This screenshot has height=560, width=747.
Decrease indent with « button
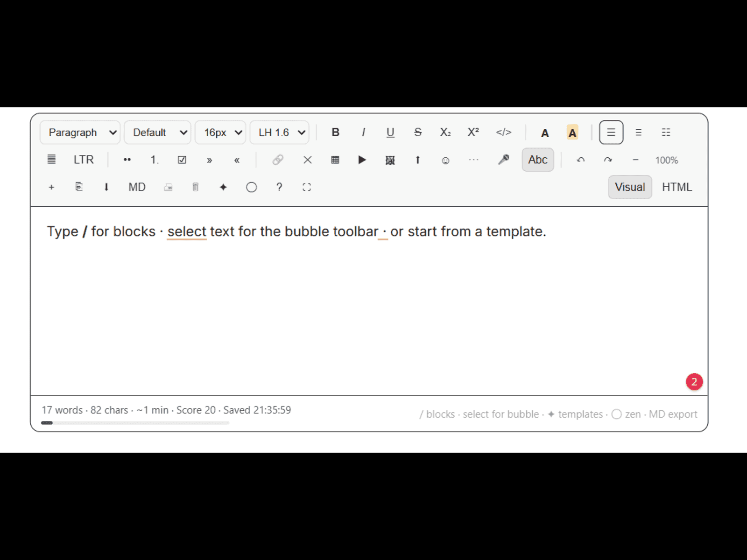(237, 160)
